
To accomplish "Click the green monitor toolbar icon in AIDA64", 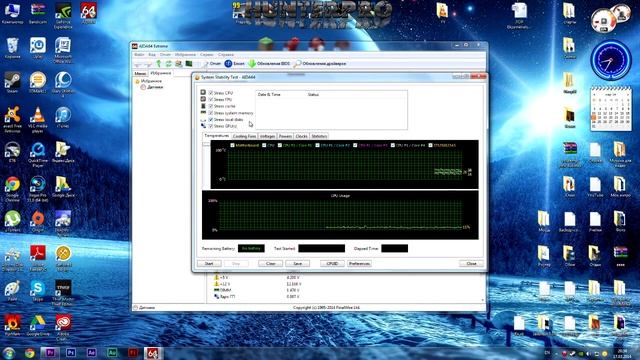I will coord(189,64).
